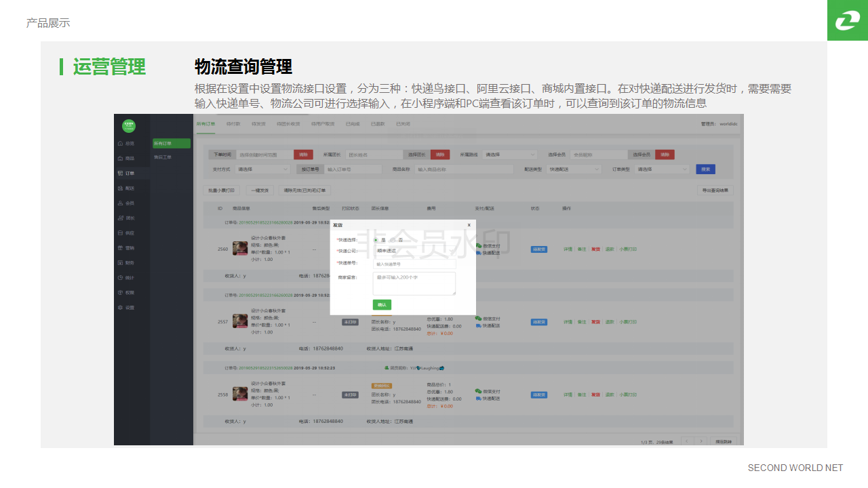The width and height of the screenshot is (868, 488).
Task: Click product thumbnail of order 2560
Action: pyautogui.click(x=240, y=249)
